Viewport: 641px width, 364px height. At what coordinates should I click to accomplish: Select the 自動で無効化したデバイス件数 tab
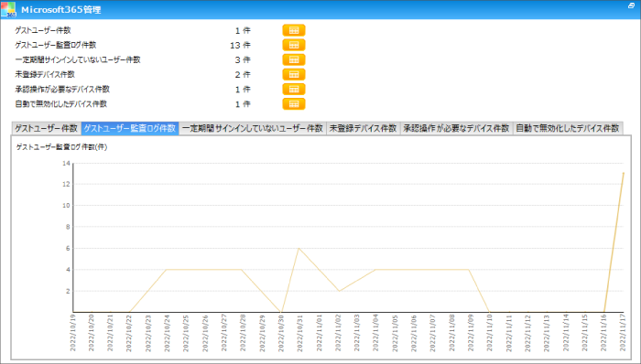point(568,128)
